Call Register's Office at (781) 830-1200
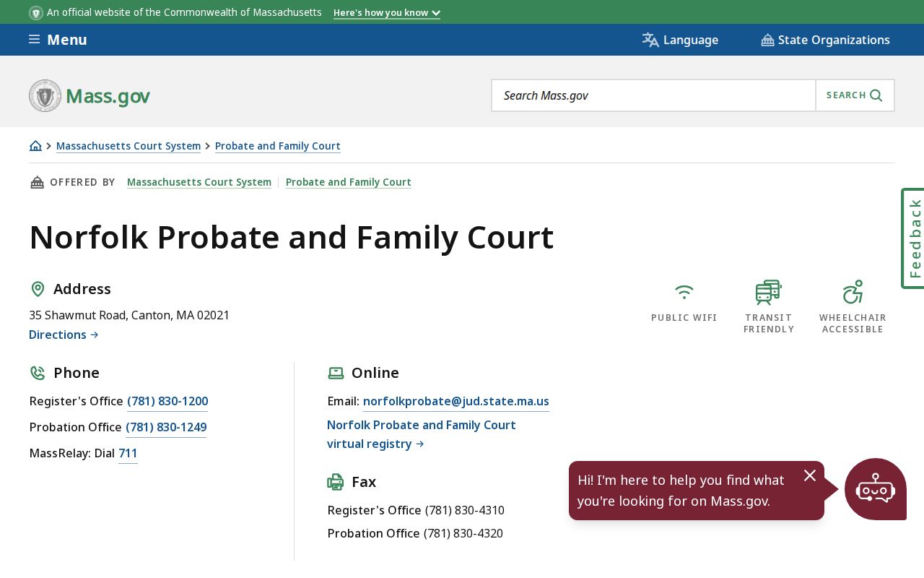The height and width of the screenshot is (578, 924). coord(167,401)
